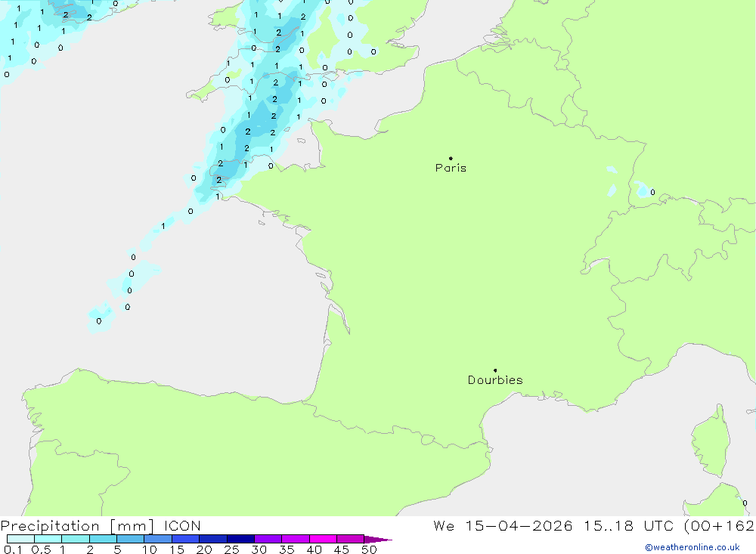Pick the 10–15 mm legend swatch
756x554 pixels.
coord(158,539)
